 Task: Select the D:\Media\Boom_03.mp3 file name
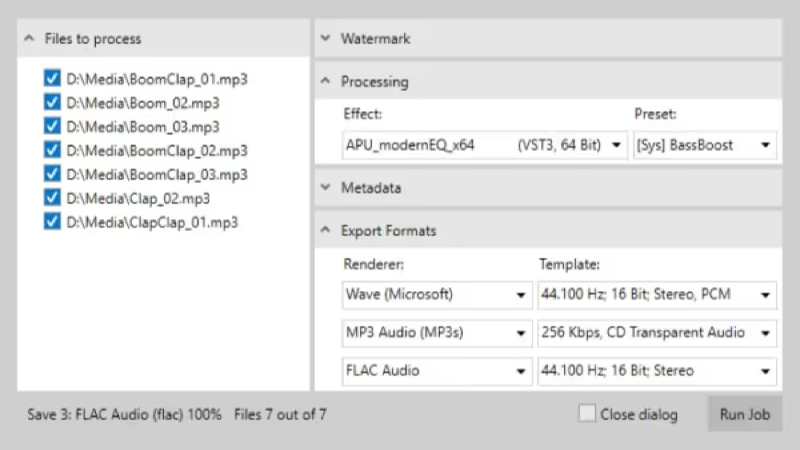pyautogui.click(x=143, y=127)
